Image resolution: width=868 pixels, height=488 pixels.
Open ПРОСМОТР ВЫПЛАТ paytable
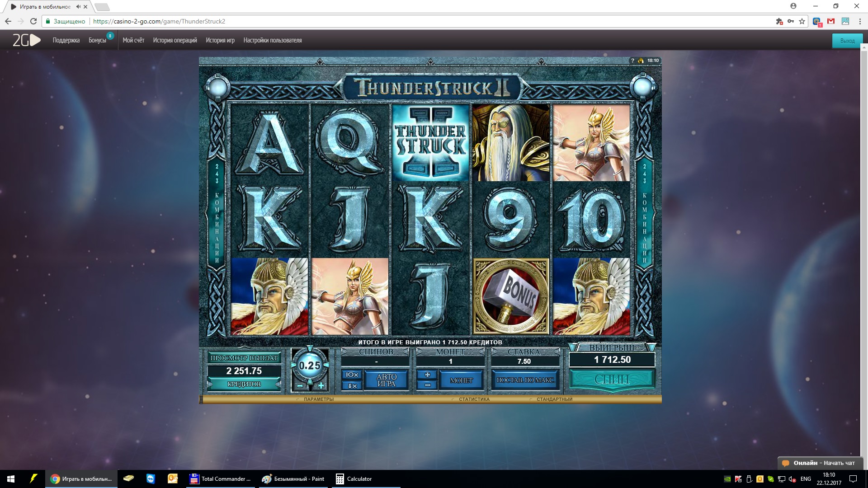coord(244,358)
